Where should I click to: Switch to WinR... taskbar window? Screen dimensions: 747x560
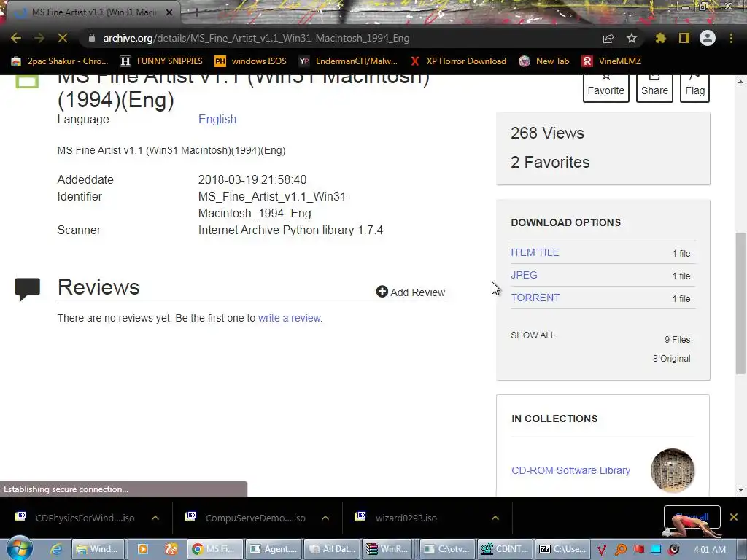click(387, 549)
